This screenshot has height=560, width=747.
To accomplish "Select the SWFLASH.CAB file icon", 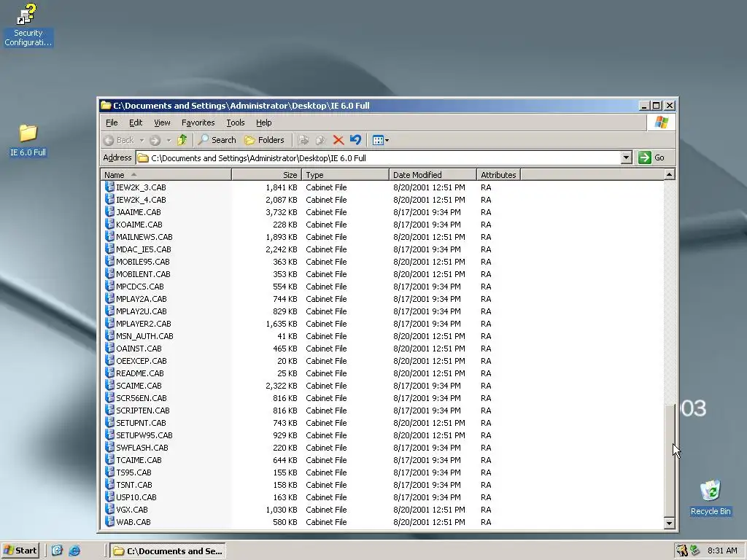I will (109, 447).
